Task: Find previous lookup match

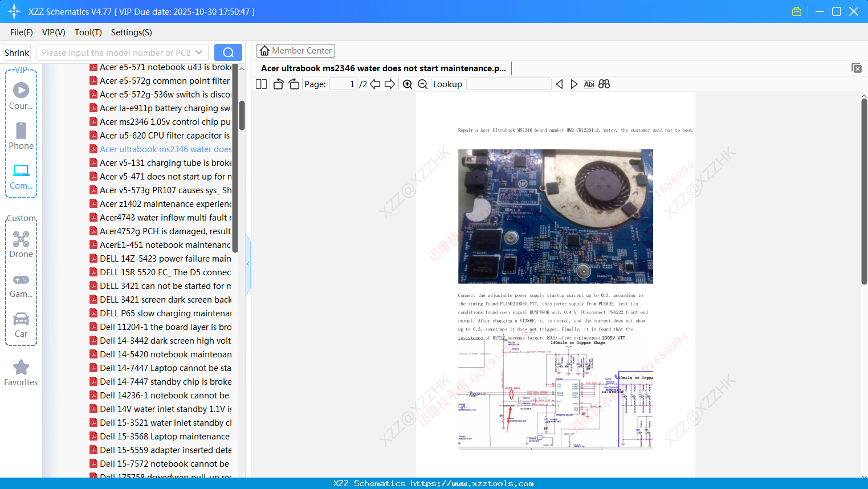Action: 559,84
